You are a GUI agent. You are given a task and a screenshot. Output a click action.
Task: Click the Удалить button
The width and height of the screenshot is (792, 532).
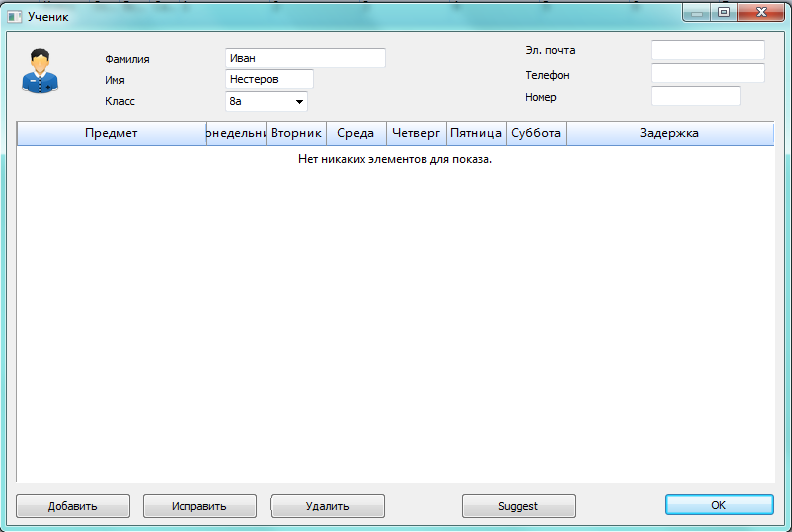pos(327,506)
